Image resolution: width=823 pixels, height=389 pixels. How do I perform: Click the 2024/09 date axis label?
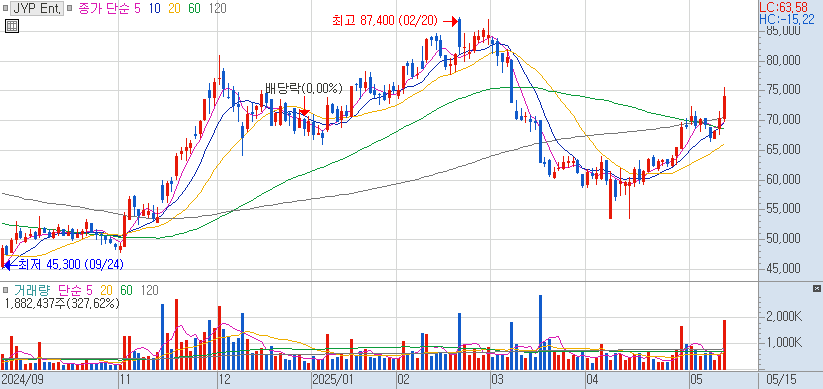[23, 379]
